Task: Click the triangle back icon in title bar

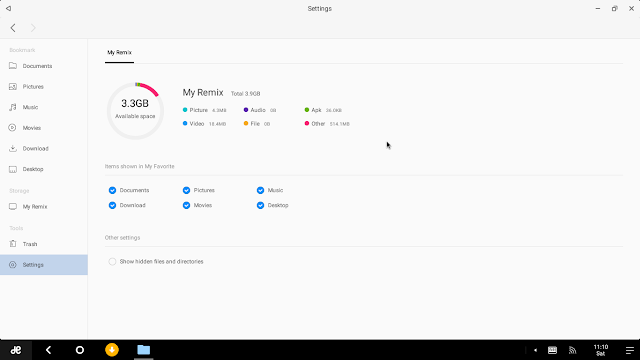Action: pos(8,8)
